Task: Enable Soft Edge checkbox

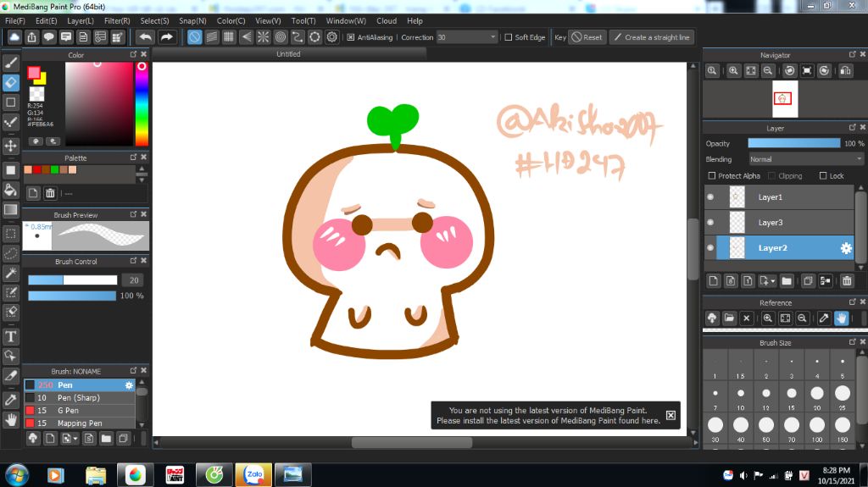Action: tap(508, 37)
